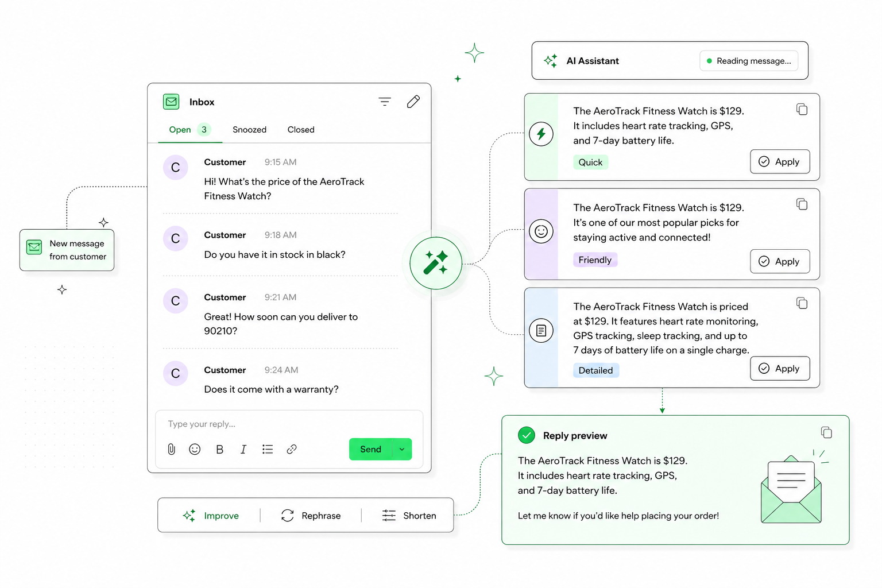This screenshot has height=588, width=882.
Task: Switch to the Closed tab
Action: 301,130
